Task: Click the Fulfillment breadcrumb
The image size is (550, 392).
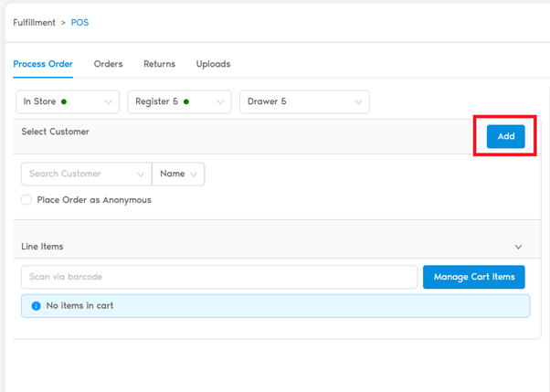Action: point(35,22)
